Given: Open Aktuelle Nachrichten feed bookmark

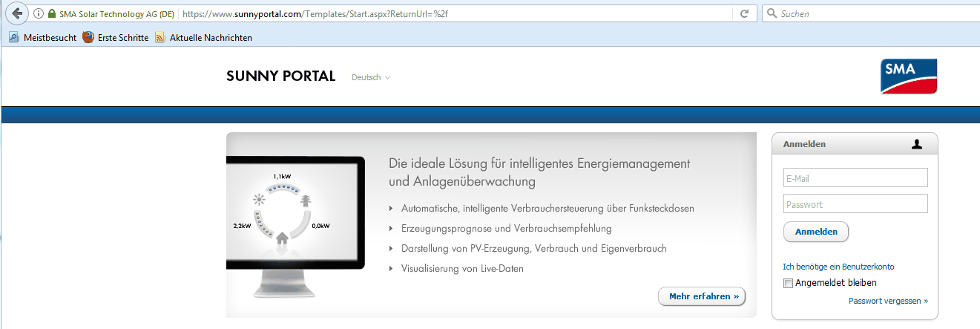Looking at the screenshot, I should (x=204, y=37).
